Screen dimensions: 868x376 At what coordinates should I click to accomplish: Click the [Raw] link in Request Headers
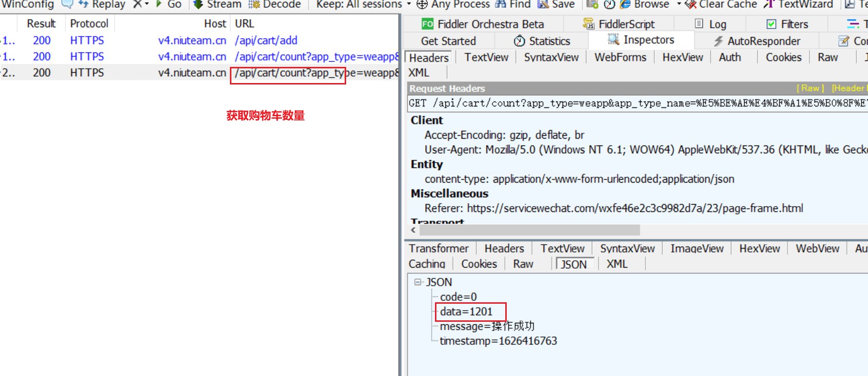pyautogui.click(x=810, y=88)
